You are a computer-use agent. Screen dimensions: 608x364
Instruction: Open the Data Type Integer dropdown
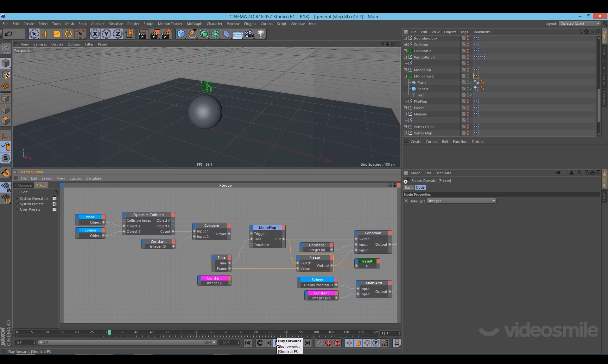(x=461, y=201)
